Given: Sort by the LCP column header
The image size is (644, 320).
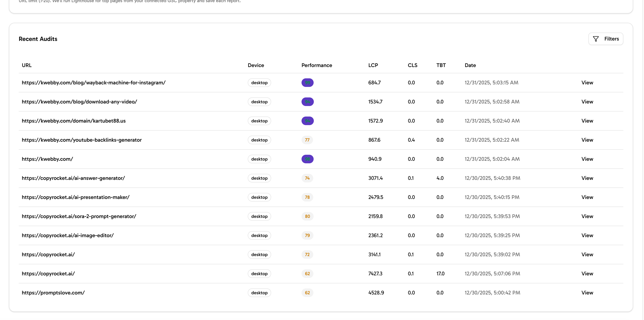Looking at the screenshot, I should coord(373,65).
